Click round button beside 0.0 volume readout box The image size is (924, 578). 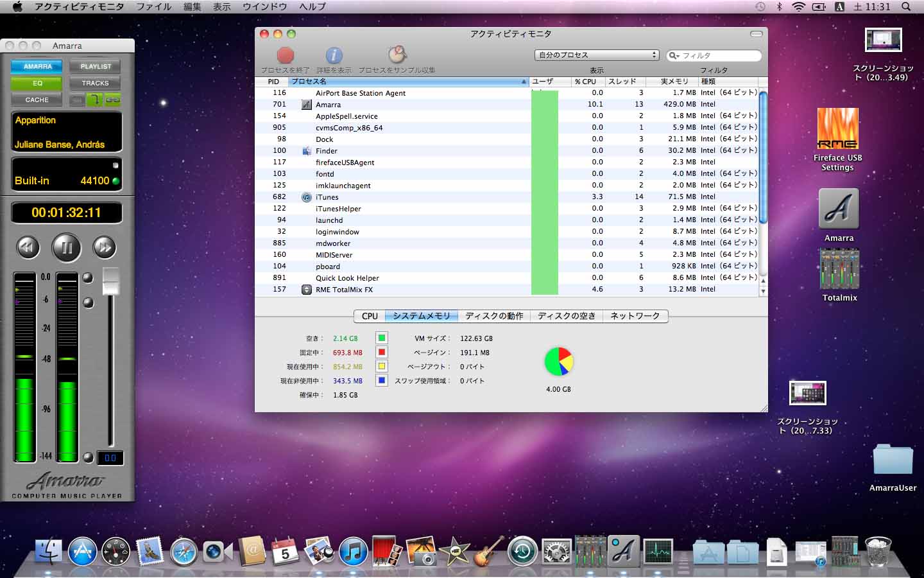(x=89, y=457)
